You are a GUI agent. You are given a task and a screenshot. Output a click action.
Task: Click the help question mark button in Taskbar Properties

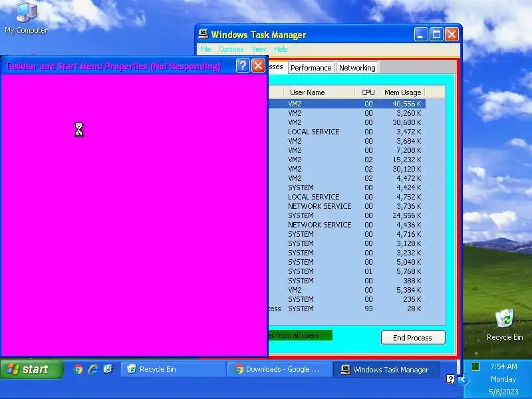(x=243, y=65)
